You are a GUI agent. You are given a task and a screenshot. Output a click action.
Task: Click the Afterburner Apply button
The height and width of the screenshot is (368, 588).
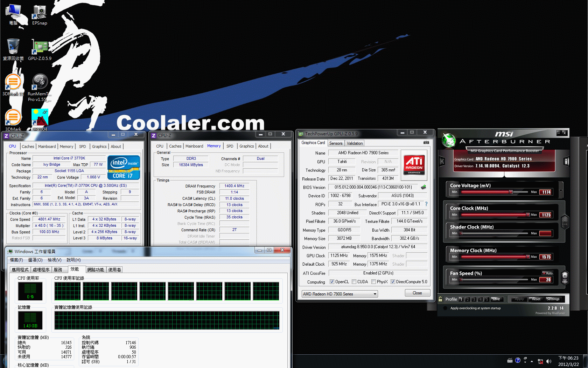(519, 299)
